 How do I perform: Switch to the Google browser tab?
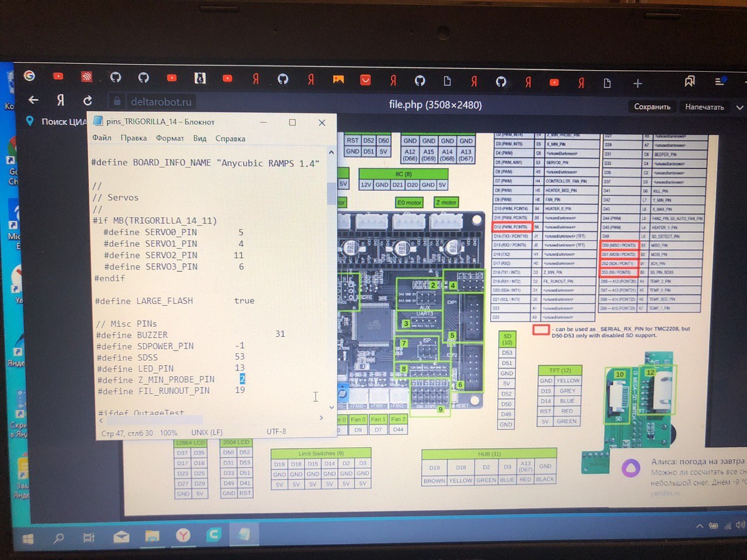tap(29, 76)
